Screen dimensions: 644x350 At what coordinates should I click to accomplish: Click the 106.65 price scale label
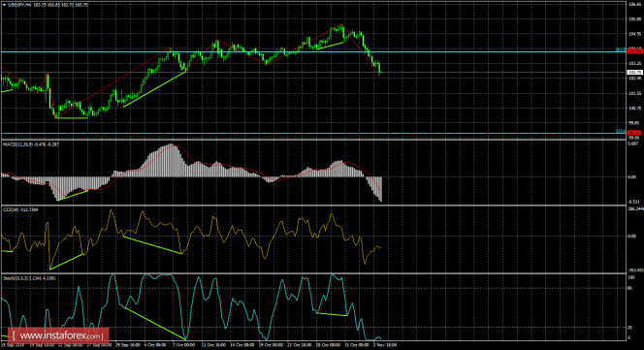(x=634, y=4)
